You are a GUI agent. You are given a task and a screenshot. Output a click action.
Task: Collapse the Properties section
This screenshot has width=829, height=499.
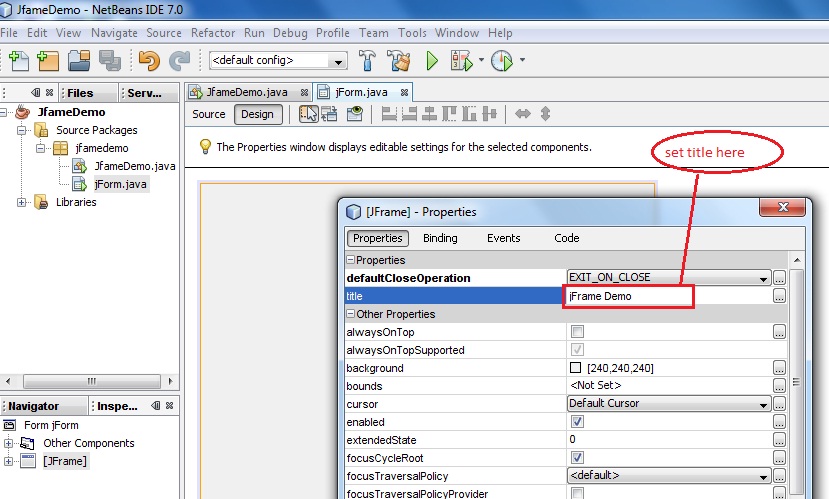(350, 260)
